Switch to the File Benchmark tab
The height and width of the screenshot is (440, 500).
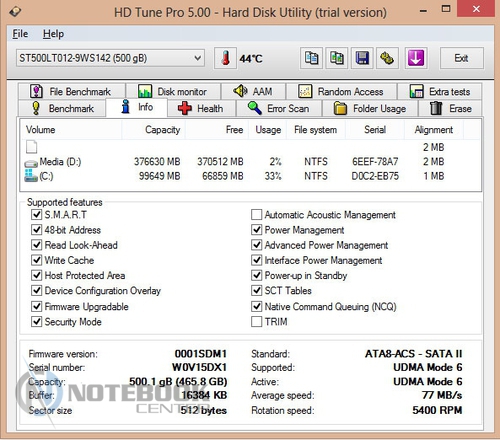[72, 91]
